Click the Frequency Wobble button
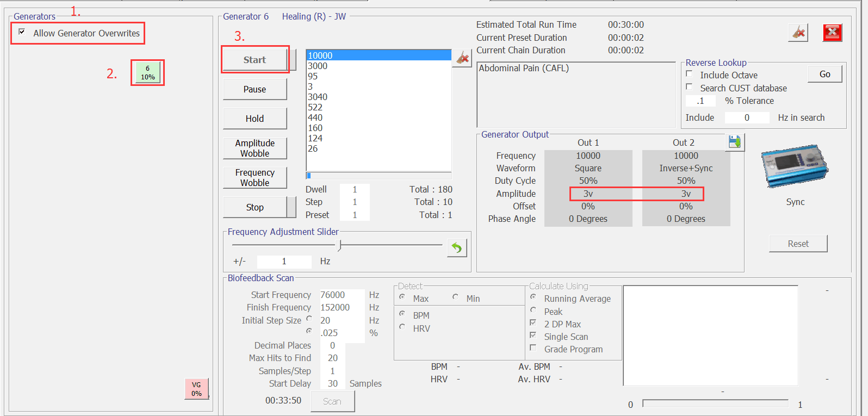Screen dimensions: 868x416 point(255,177)
